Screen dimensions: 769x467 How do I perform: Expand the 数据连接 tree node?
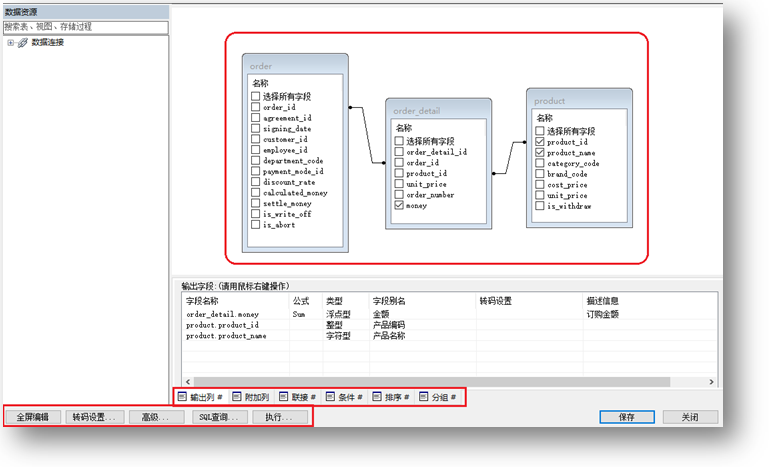(x=10, y=43)
